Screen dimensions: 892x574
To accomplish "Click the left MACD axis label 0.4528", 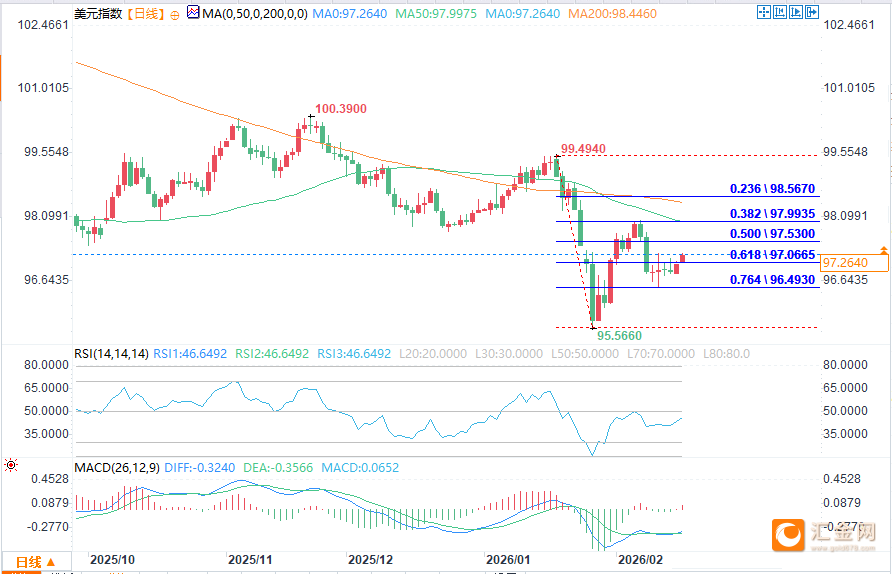I will [50, 479].
